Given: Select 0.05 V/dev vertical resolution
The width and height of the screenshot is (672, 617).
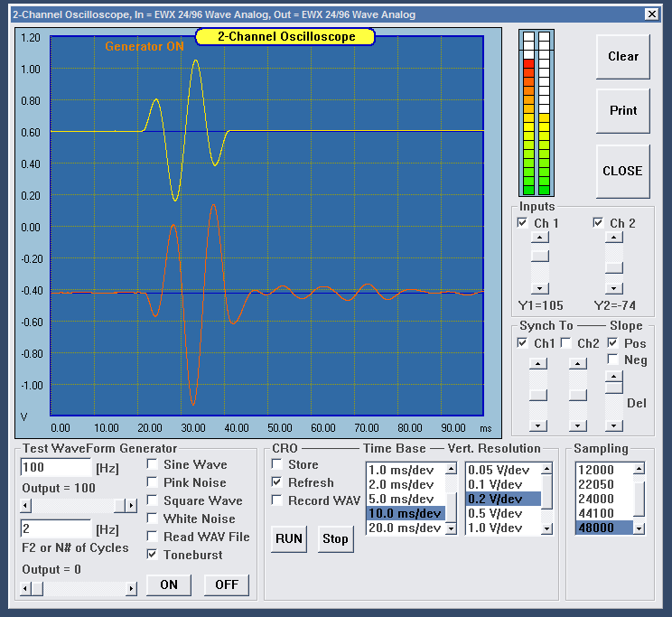Looking at the screenshot, I should [x=504, y=471].
